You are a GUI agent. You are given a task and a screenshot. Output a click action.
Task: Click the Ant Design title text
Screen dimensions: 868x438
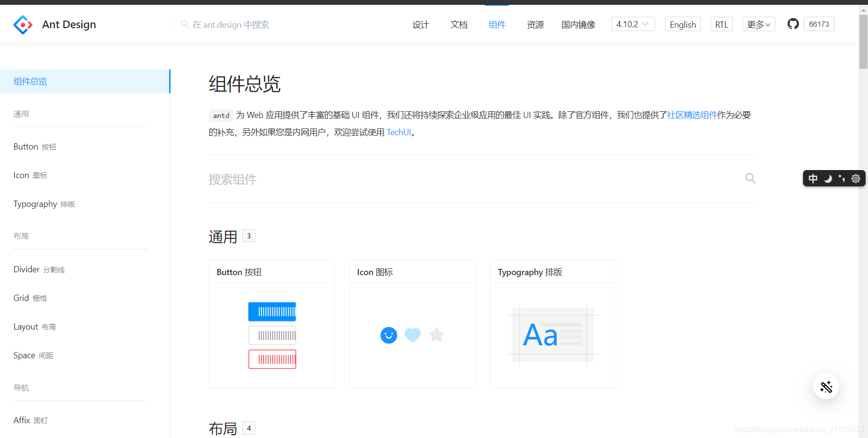click(69, 24)
